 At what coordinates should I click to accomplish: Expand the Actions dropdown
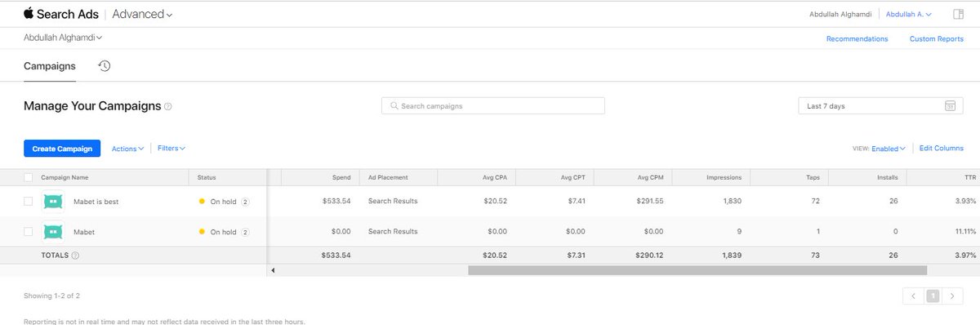point(127,149)
